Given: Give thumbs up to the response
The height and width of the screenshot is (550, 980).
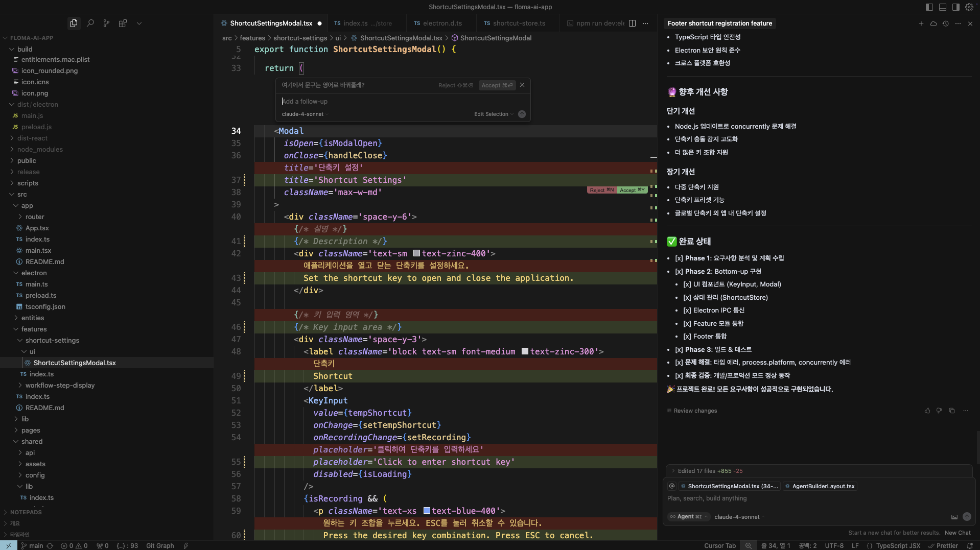Looking at the screenshot, I should (927, 411).
